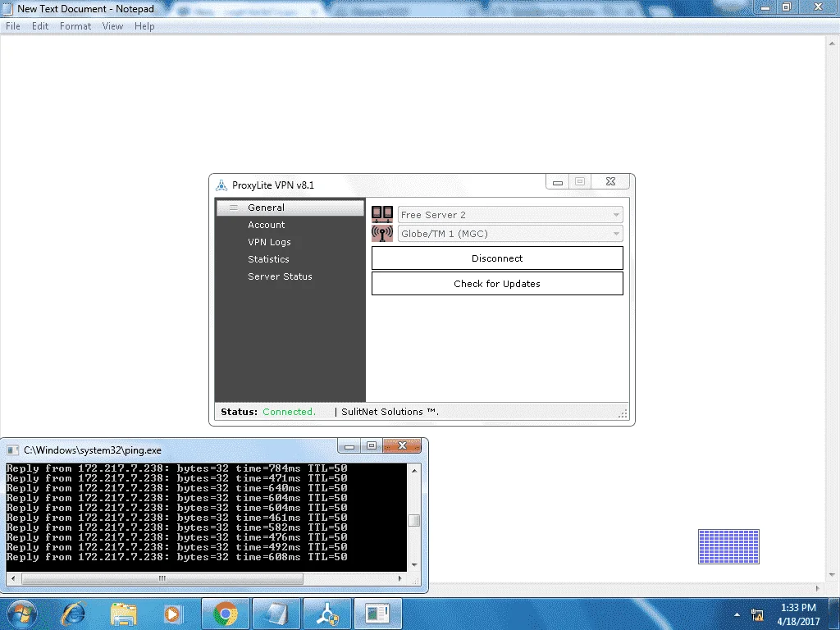Select the General tab in ProxyLite
840x630 pixels.
[290, 208]
